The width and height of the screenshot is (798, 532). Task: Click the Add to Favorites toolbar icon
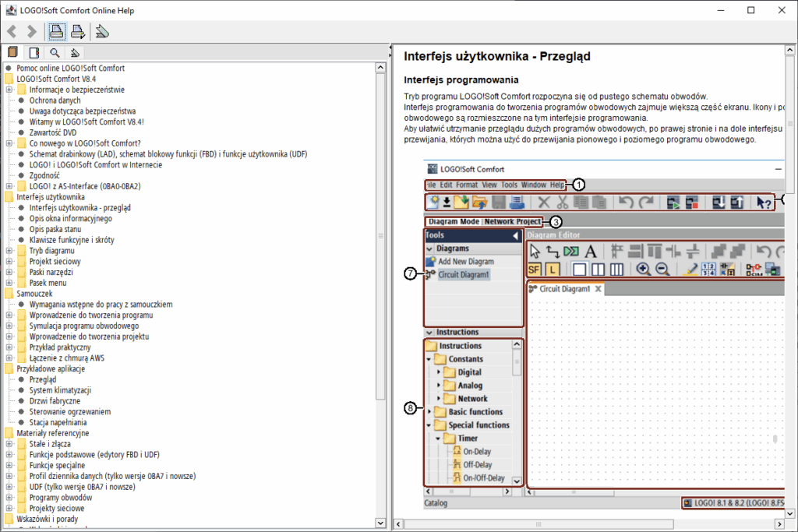pyautogui.click(x=102, y=31)
